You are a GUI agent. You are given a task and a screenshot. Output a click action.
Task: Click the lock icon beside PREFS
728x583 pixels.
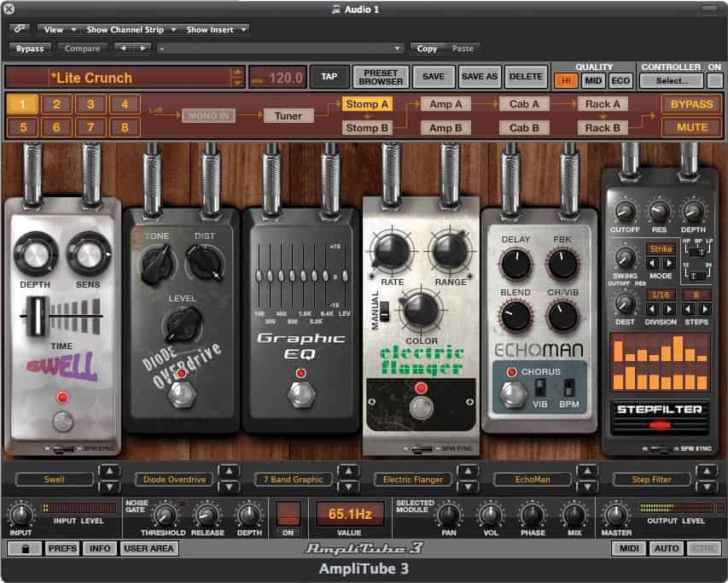pos(25,549)
